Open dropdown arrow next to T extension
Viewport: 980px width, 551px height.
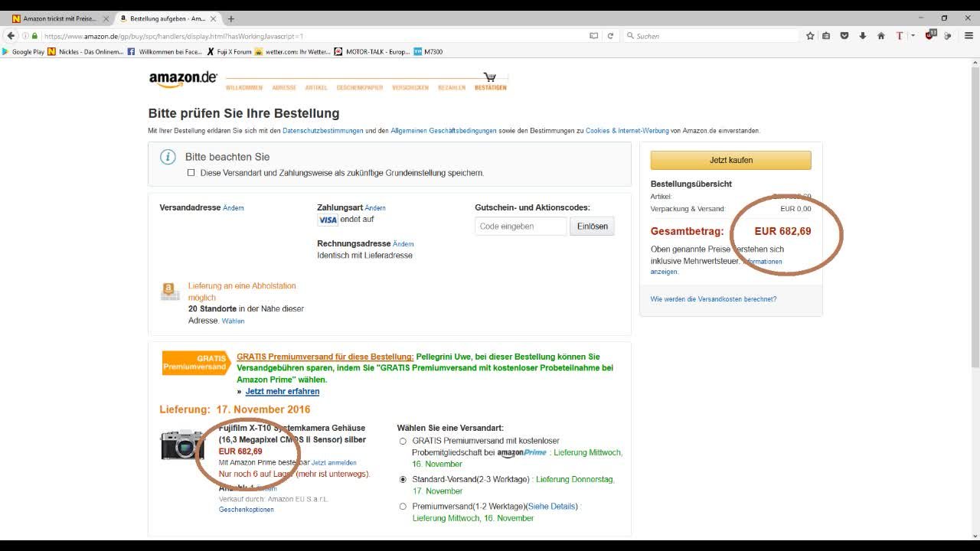coord(913,36)
